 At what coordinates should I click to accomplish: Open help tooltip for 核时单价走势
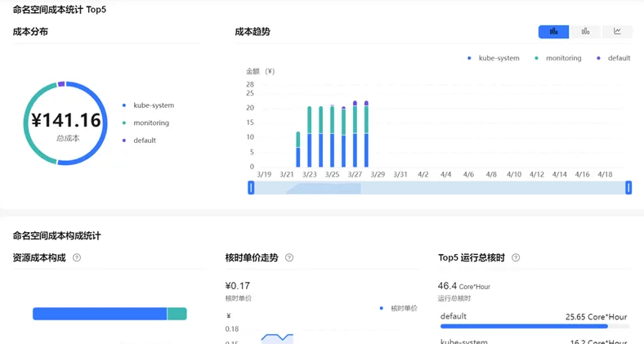point(289,257)
